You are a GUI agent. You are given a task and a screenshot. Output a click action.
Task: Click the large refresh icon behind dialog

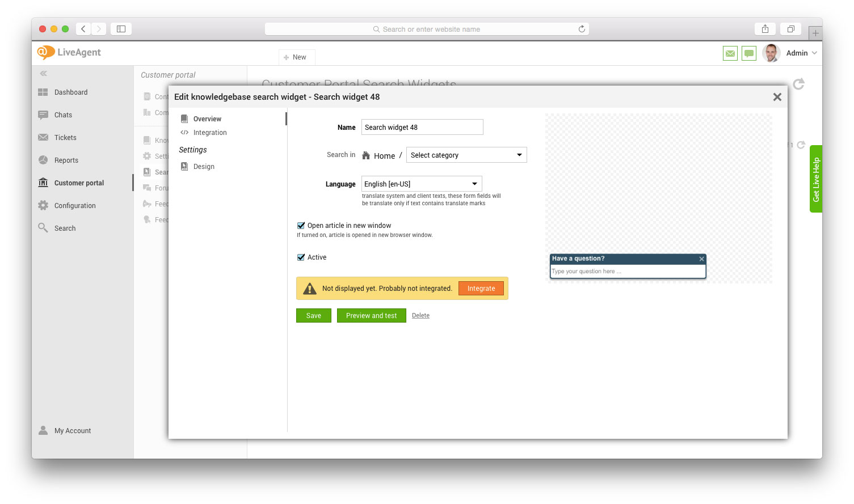(799, 84)
